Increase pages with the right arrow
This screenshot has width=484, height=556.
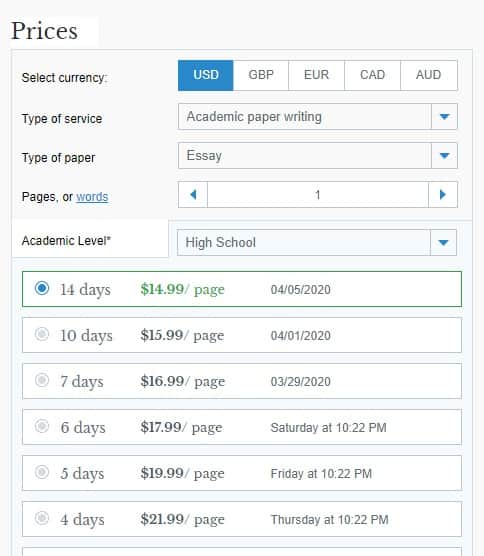pos(443,195)
